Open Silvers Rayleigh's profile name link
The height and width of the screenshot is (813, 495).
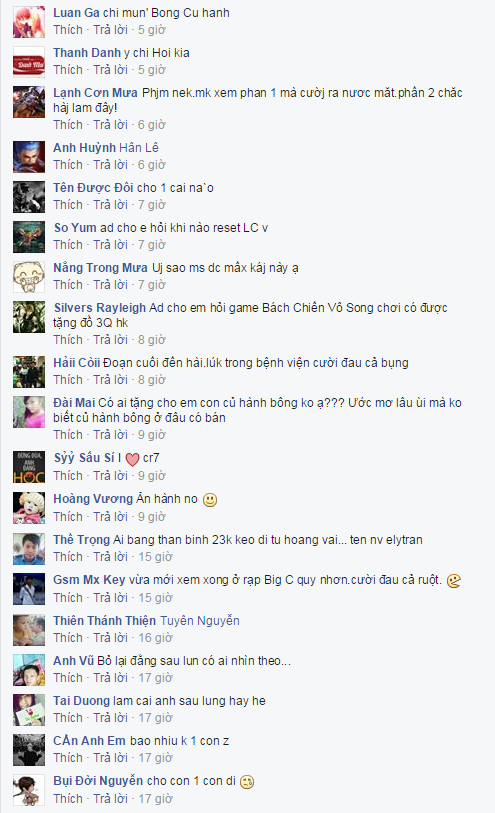(x=100, y=307)
